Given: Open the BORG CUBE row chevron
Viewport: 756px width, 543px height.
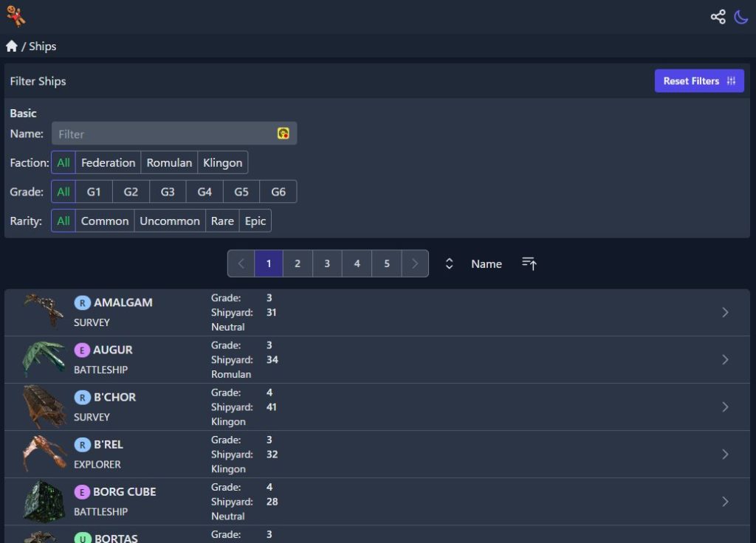Looking at the screenshot, I should point(725,502).
